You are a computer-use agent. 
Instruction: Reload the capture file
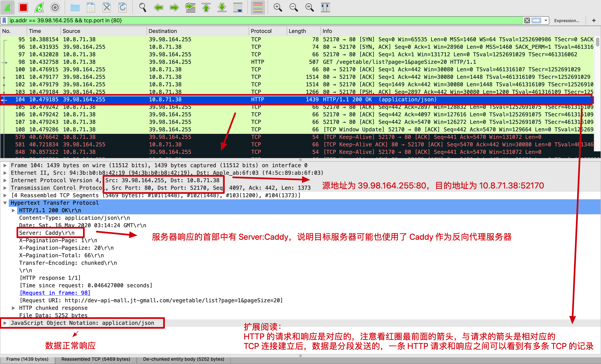point(122,8)
